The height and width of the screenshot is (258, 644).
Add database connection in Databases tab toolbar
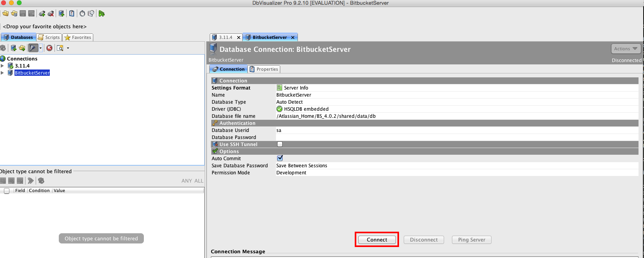[13, 48]
